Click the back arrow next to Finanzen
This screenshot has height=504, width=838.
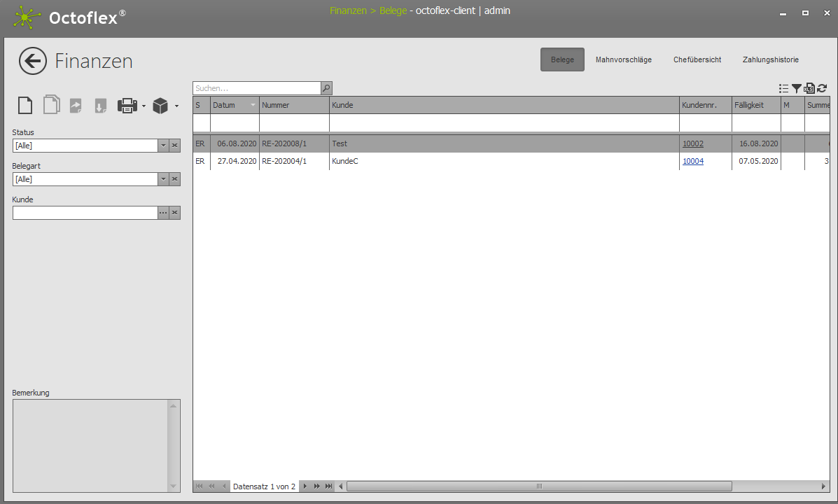[x=33, y=61]
